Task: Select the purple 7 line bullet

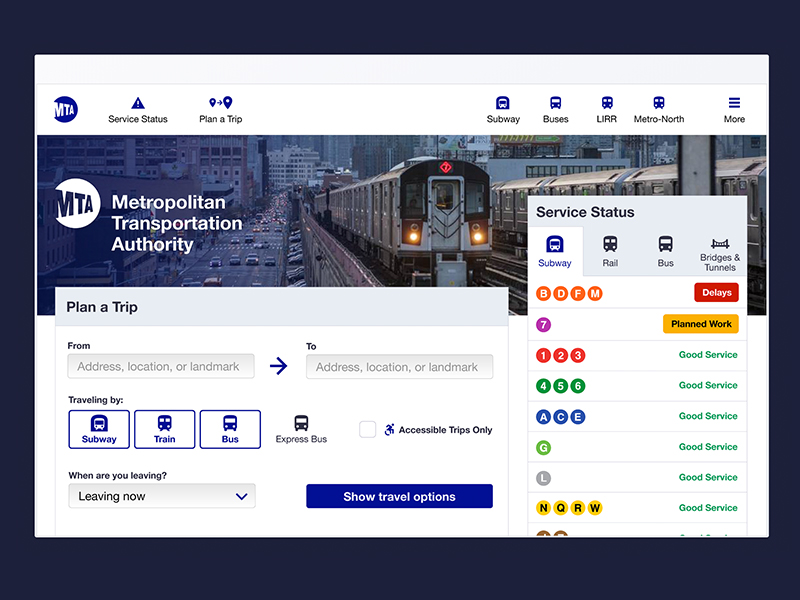Action: click(543, 324)
